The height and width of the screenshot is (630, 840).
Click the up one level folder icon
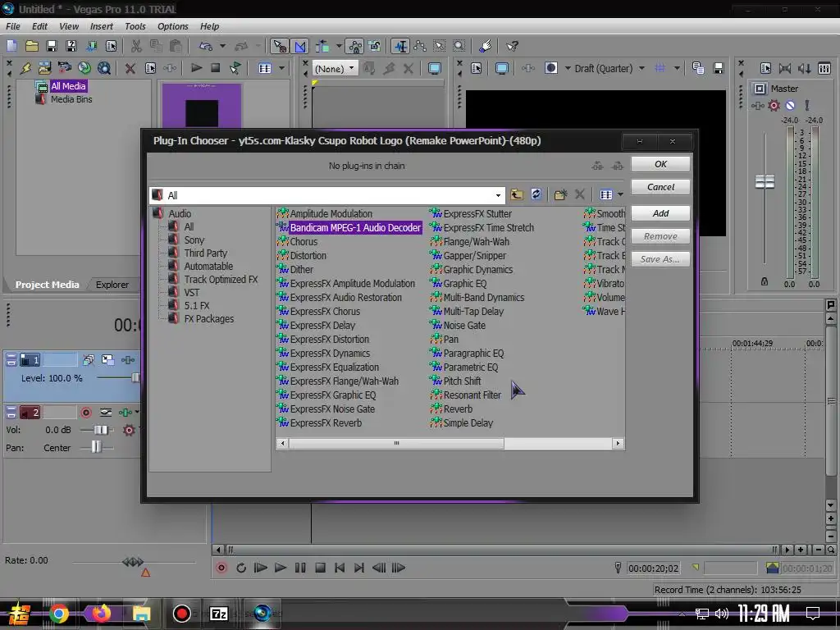(517, 194)
